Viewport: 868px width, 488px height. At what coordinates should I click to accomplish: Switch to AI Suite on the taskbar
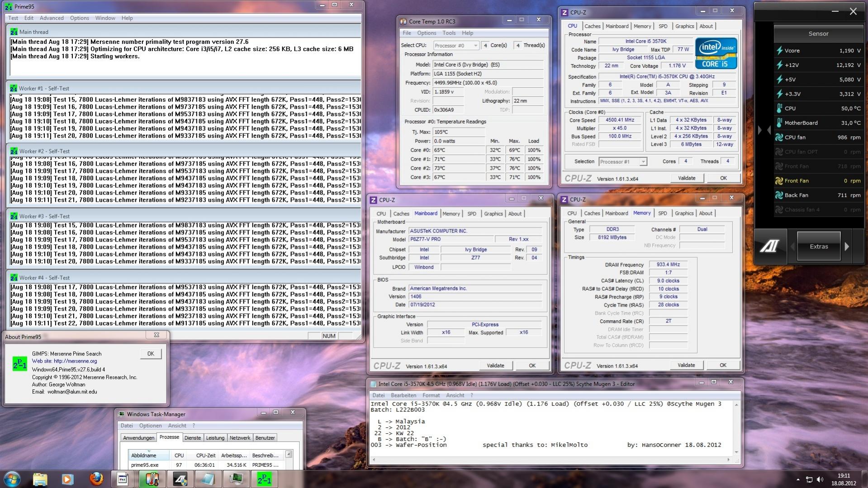click(x=180, y=479)
